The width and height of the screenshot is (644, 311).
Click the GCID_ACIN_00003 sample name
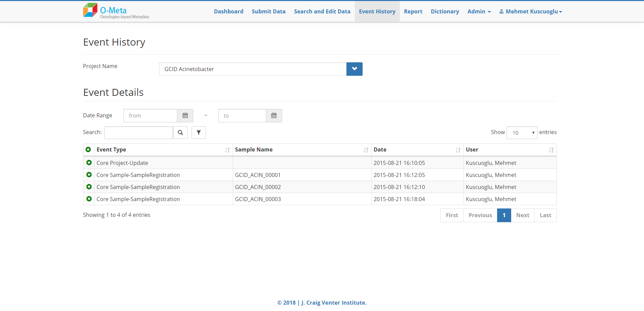click(258, 199)
